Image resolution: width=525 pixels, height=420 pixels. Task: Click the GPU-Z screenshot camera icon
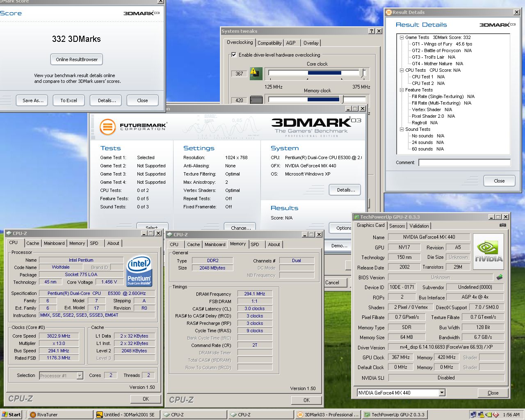502,225
